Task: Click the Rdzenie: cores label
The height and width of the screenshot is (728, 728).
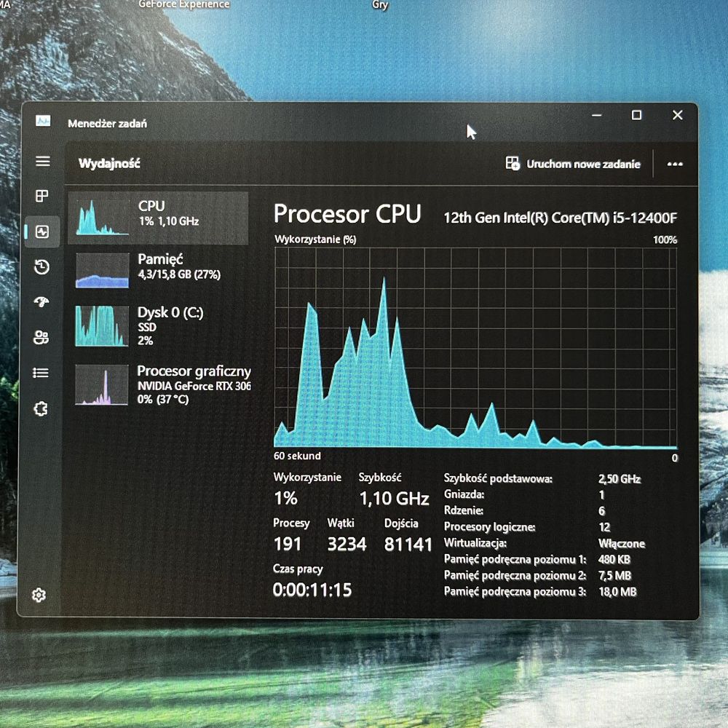Action: (463, 511)
